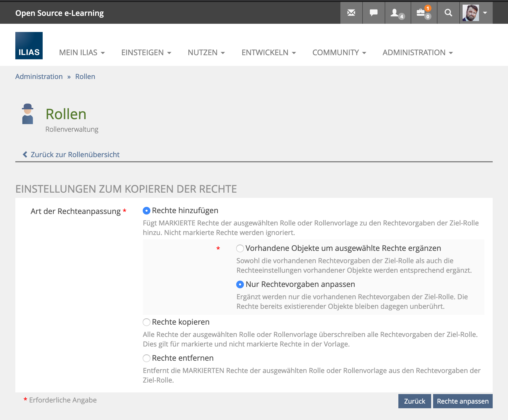Click the search magnifier icon
This screenshot has height=420, width=508.
(x=448, y=13)
